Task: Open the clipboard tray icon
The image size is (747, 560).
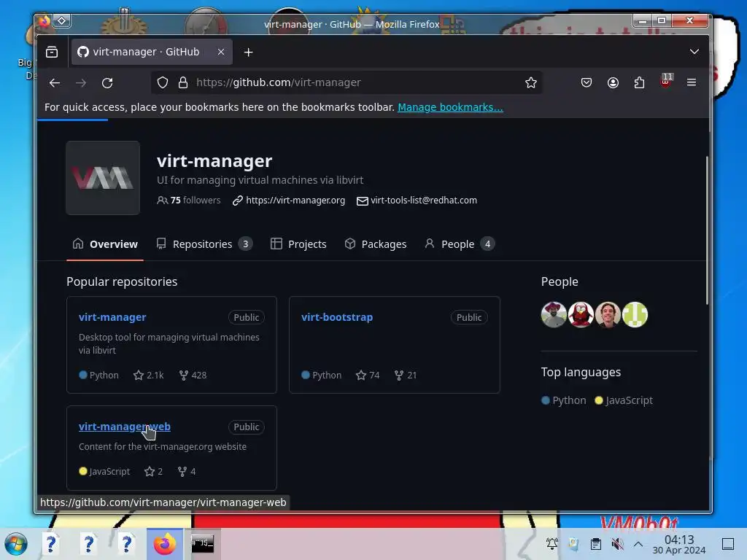Action: click(x=595, y=544)
